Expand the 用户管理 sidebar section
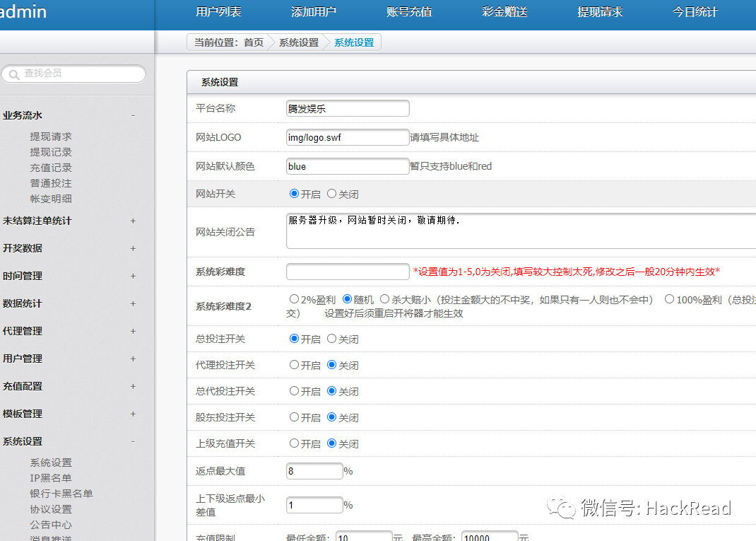Image resolution: width=756 pixels, height=541 pixels. point(133,359)
